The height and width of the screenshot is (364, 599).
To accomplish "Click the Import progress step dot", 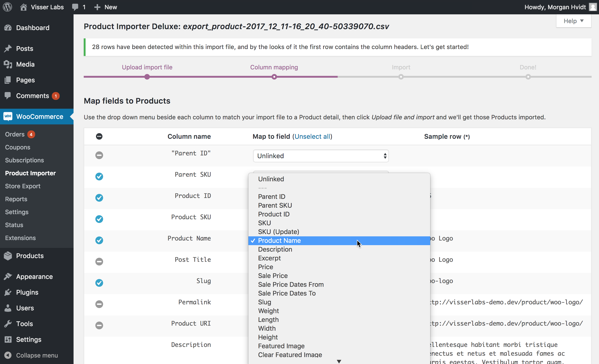I will 401,77.
